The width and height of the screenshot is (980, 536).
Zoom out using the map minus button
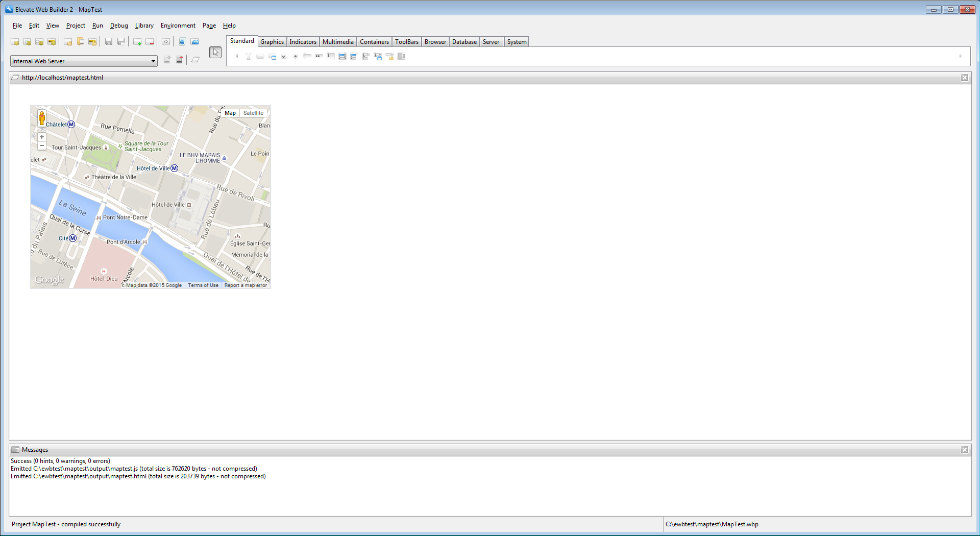point(42,146)
